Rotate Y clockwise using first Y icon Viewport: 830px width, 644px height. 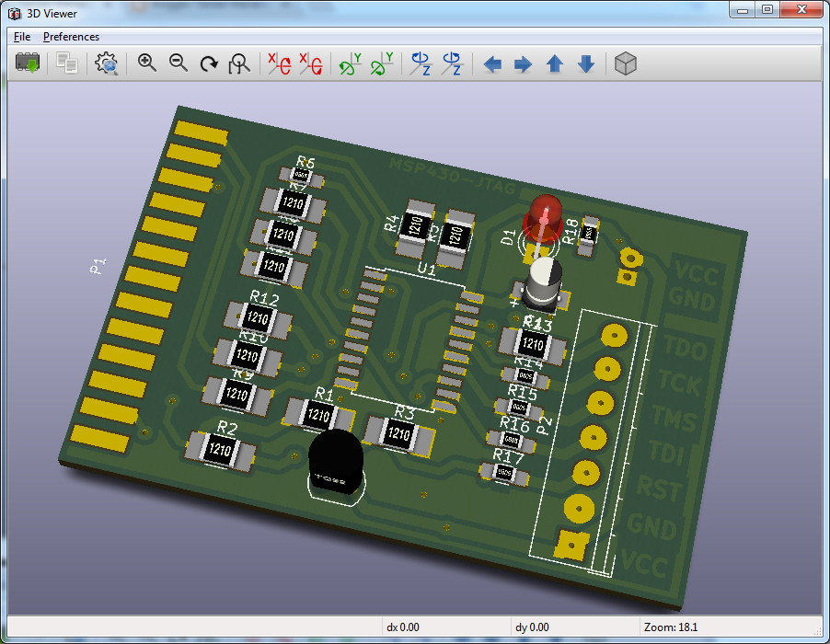pos(351,63)
